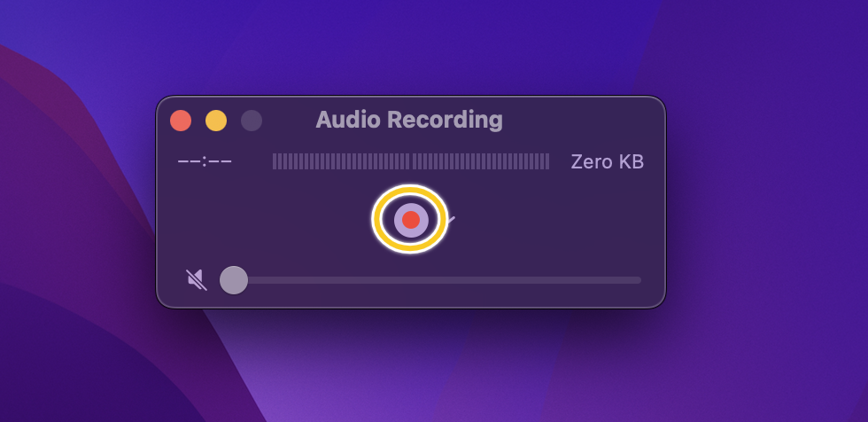Close the Audio Recording window

click(181, 121)
